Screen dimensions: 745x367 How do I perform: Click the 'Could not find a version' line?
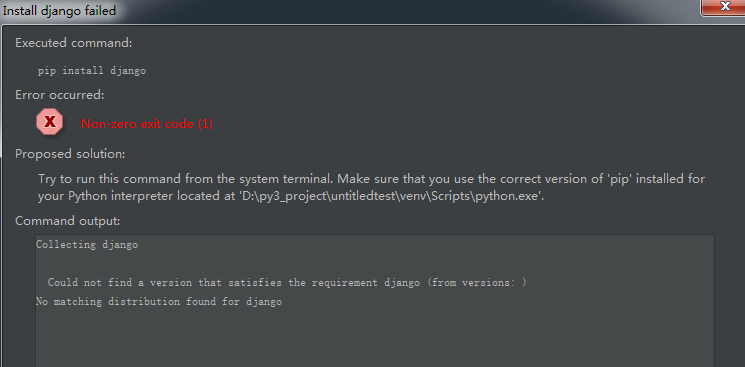[x=287, y=283]
